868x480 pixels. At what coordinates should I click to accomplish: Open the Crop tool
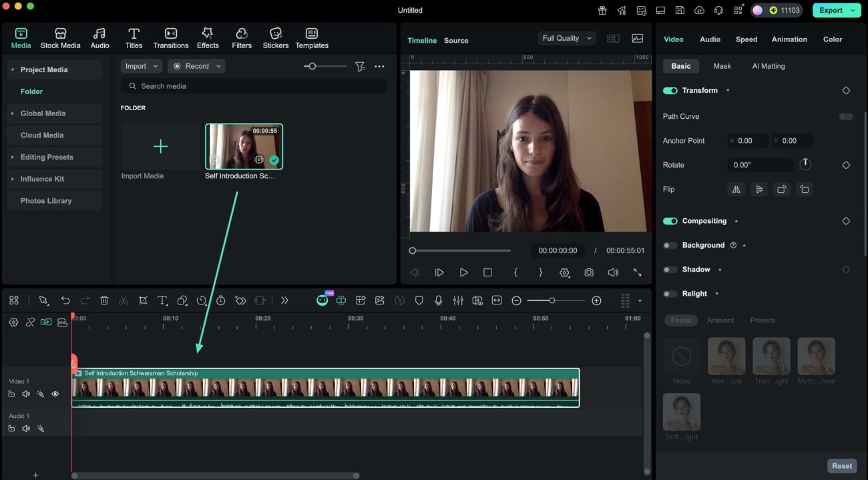pos(143,300)
